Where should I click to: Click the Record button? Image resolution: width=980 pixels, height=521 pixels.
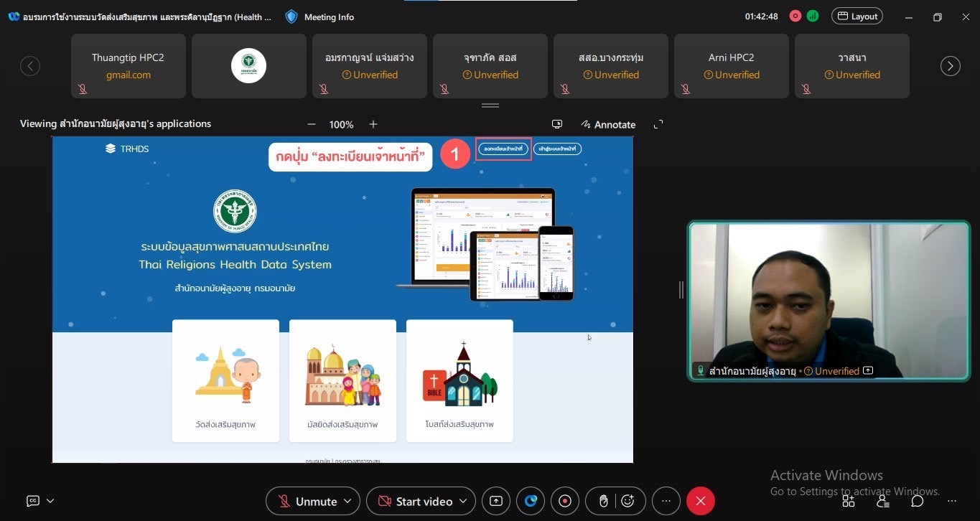click(565, 501)
